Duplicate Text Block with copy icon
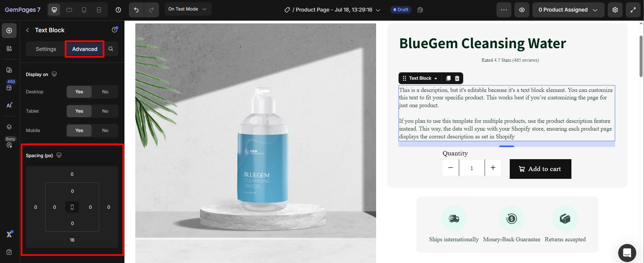 (x=448, y=78)
